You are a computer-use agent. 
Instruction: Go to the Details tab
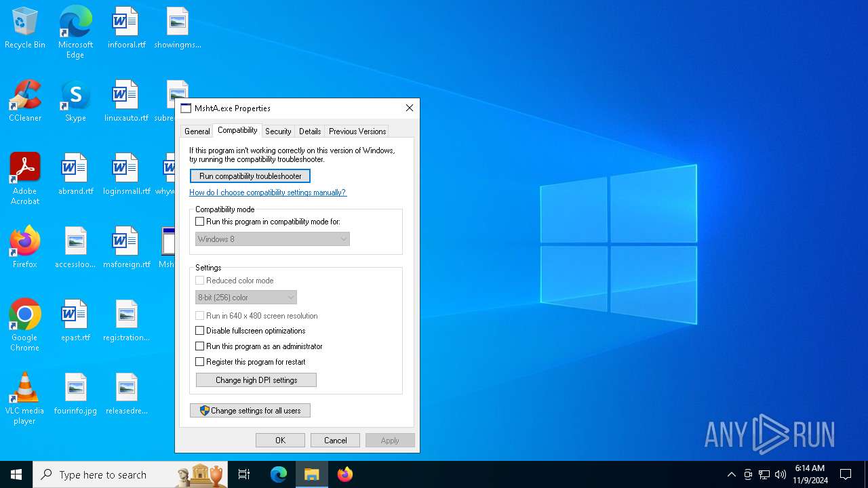click(310, 131)
